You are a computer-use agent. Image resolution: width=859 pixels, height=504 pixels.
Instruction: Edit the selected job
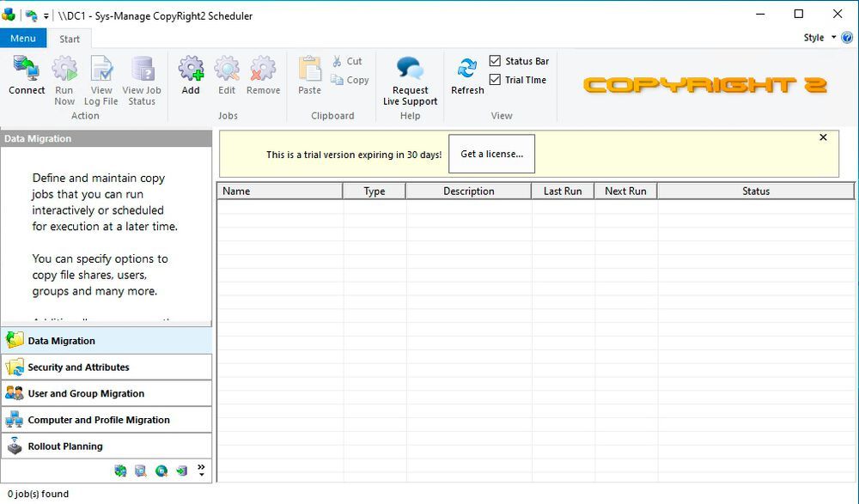pos(226,77)
